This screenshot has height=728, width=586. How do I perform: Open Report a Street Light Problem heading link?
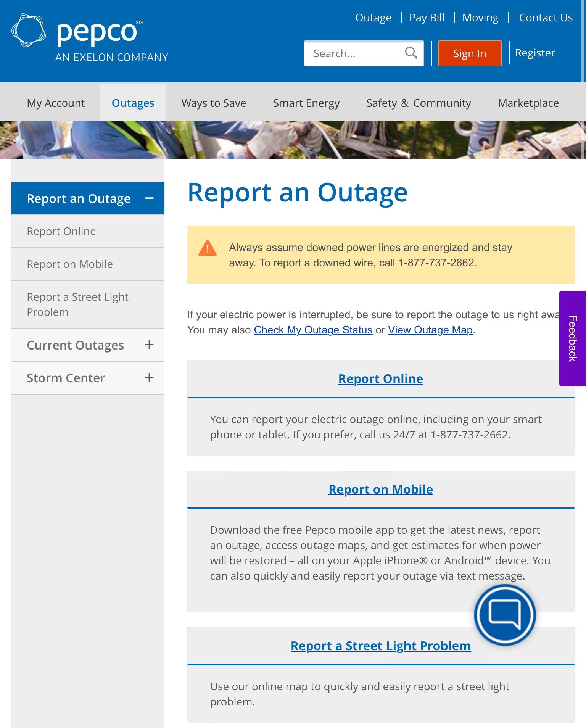[380, 646]
